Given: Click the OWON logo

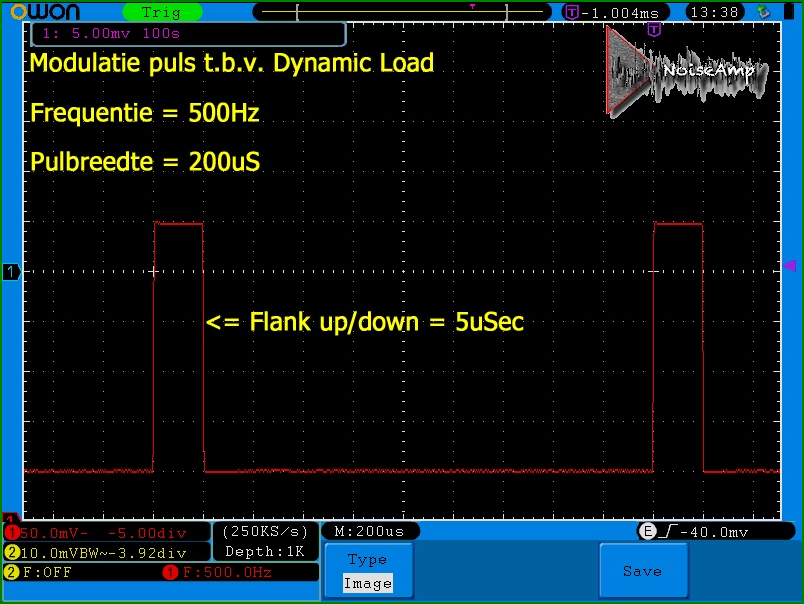Looking at the screenshot, I should click(x=46, y=12).
